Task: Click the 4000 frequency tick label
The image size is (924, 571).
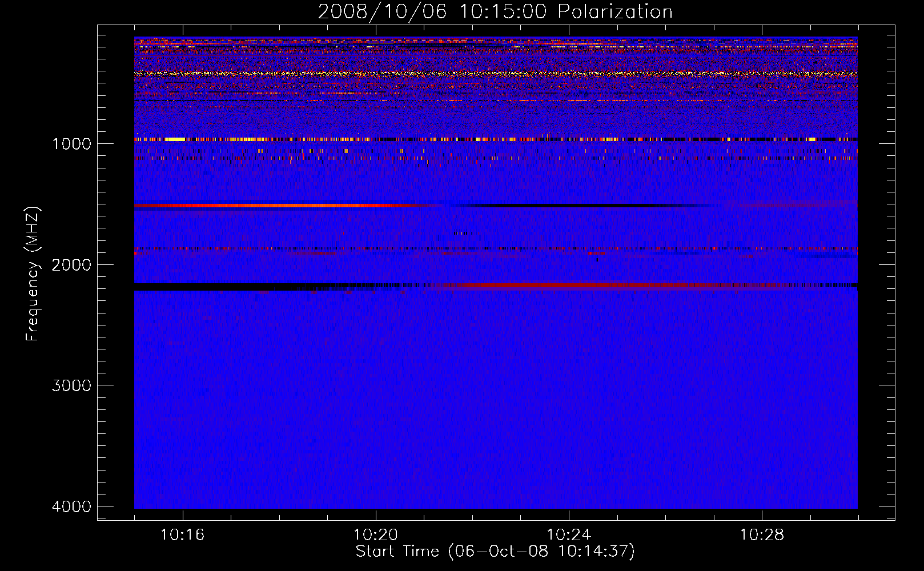Action: (x=71, y=506)
